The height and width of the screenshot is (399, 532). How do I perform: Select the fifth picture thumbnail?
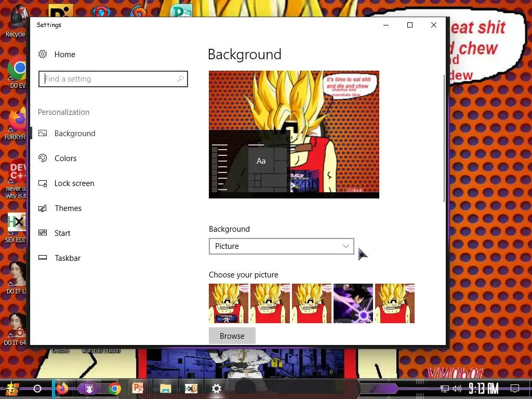tap(395, 303)
